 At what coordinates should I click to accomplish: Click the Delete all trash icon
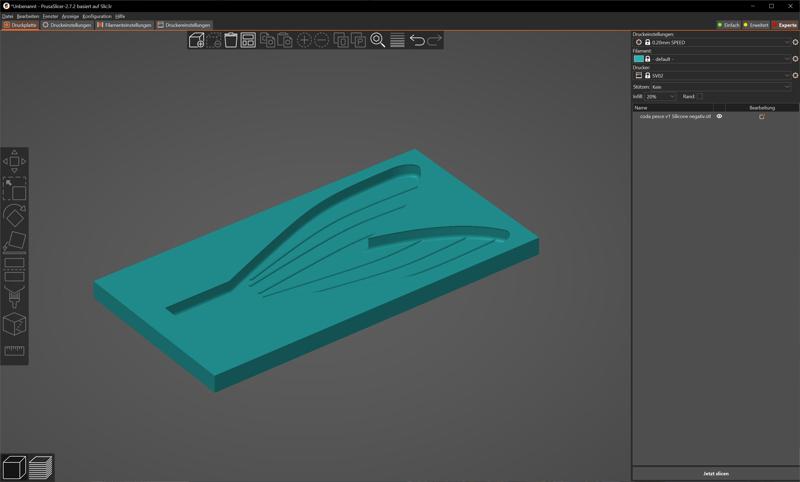tap(231, 40)
